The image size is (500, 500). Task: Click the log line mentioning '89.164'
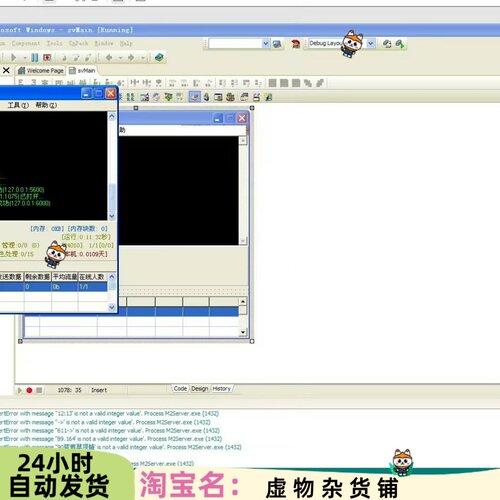[x=111, y=439]
